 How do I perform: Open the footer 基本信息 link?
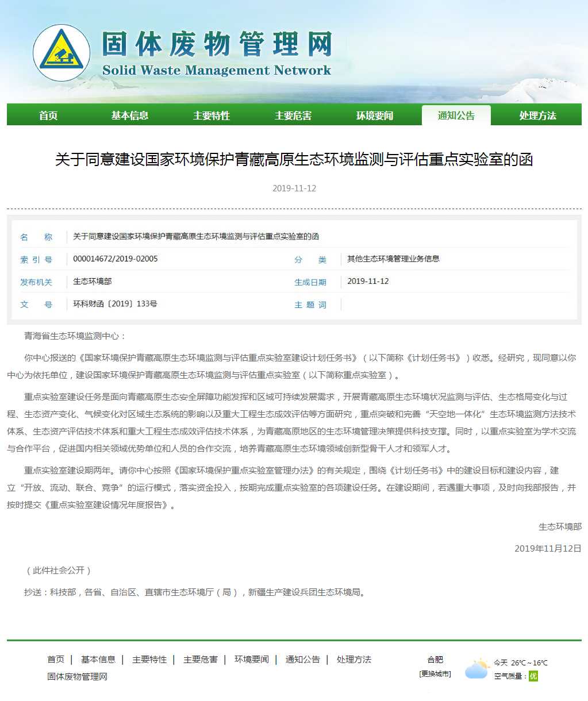coord(98,659)
